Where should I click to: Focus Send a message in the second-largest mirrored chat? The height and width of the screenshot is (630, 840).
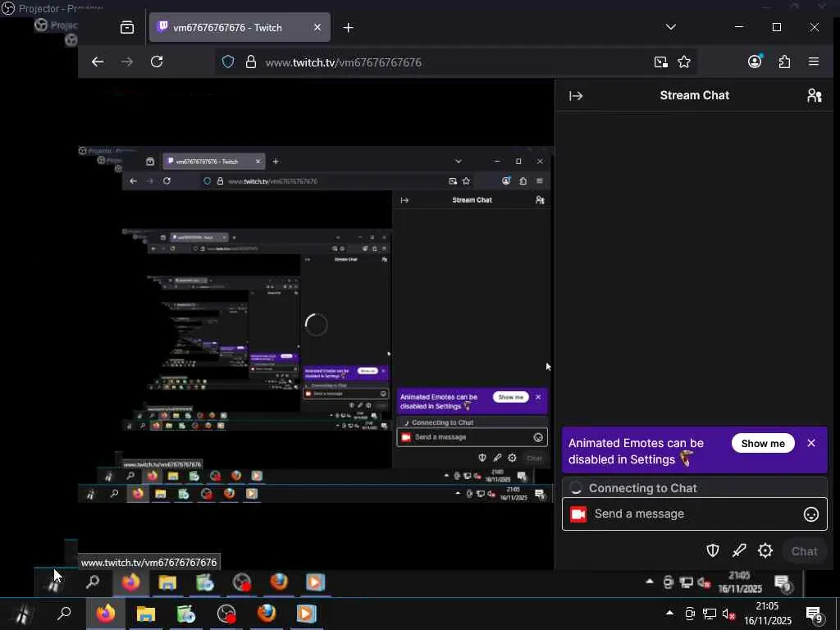(472, 437)
